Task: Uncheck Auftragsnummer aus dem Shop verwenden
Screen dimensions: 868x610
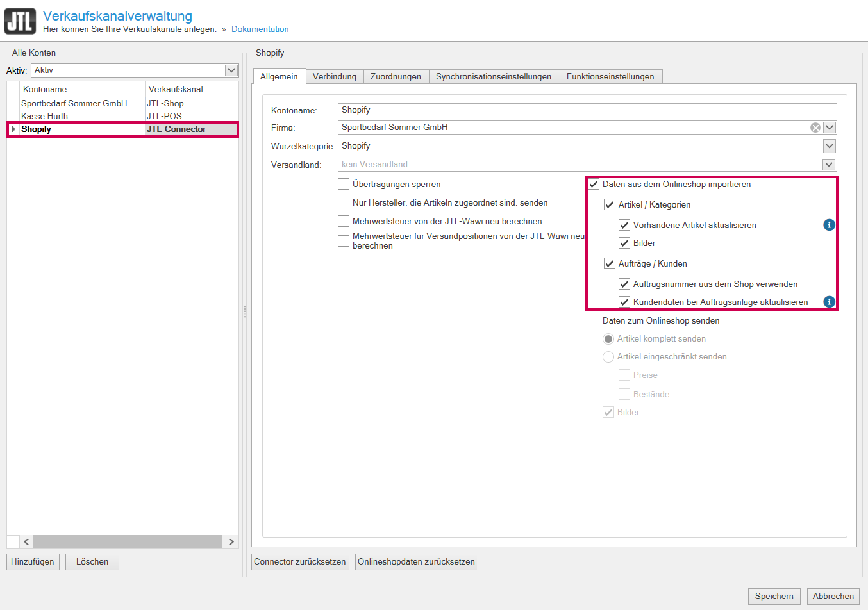Action: tap(624, 284)
